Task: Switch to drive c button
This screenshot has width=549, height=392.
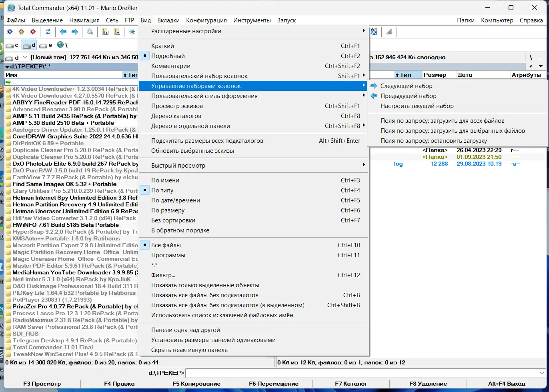Action: tap(12, 45)
